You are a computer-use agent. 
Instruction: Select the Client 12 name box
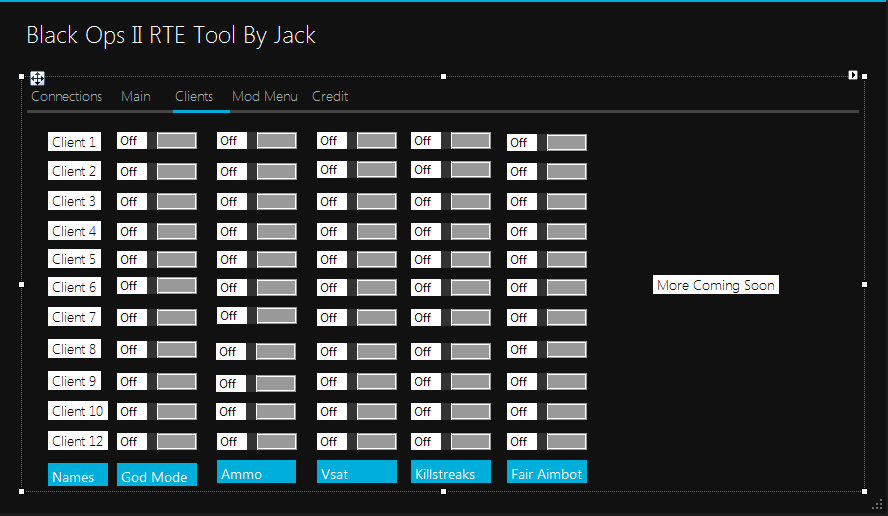point(78,441)
